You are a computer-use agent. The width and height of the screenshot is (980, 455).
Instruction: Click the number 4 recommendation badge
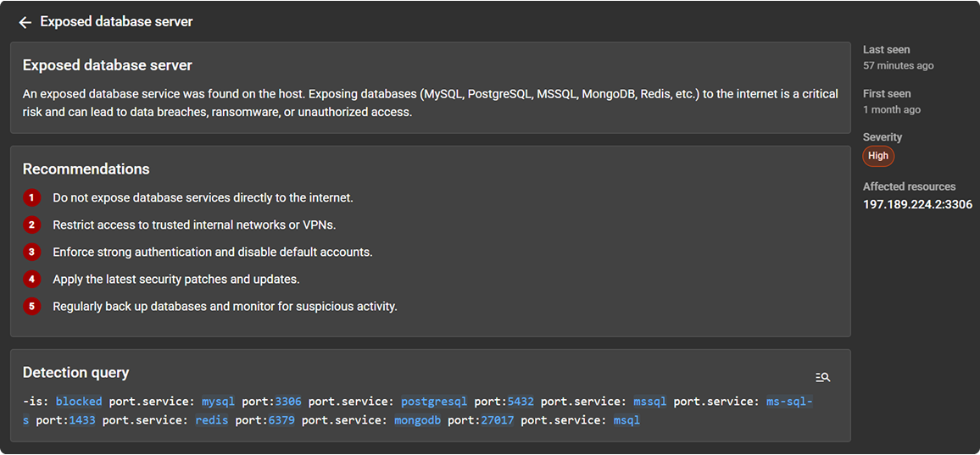[x=32, y=279]
